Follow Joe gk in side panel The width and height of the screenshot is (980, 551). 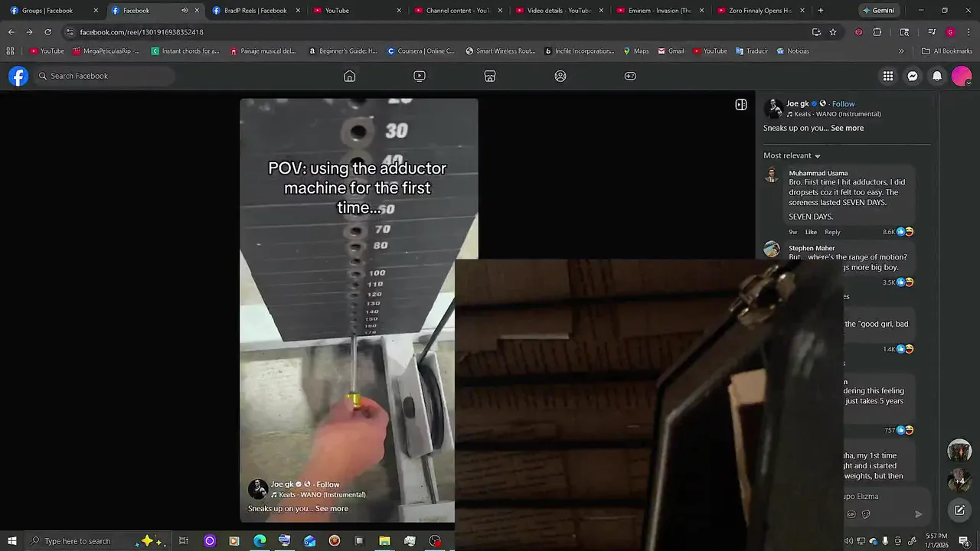pos(844,104)
